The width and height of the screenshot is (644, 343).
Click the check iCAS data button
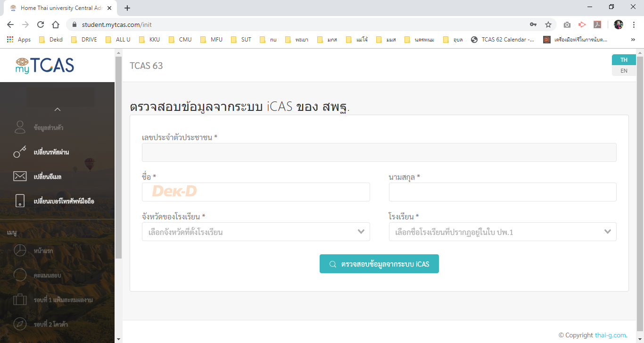tap(379, 264)
